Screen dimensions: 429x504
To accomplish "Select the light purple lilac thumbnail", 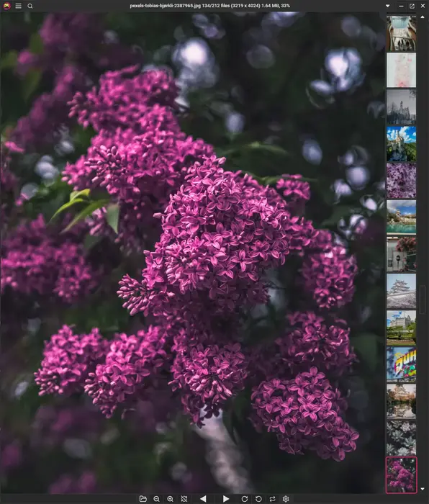I will click(401, 180).
